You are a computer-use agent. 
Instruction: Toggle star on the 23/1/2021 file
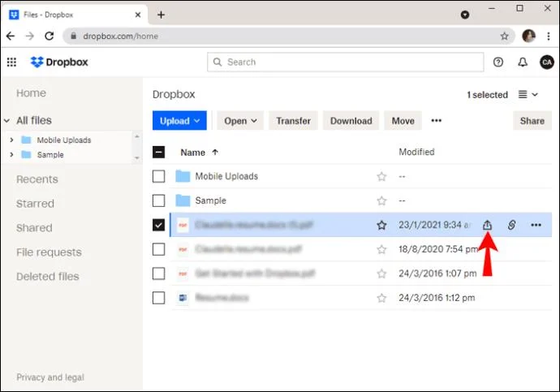pos(381,225)
